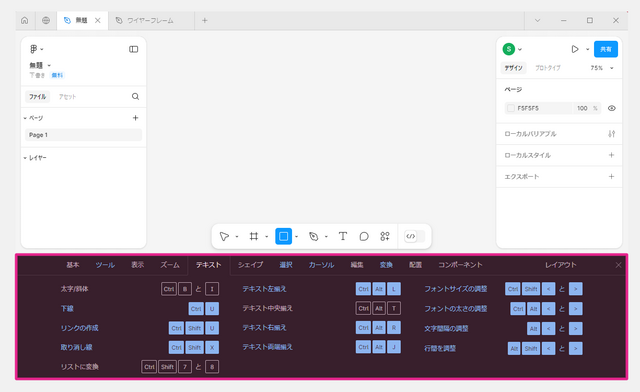Open the Actions tool icon

click(385, 236)
